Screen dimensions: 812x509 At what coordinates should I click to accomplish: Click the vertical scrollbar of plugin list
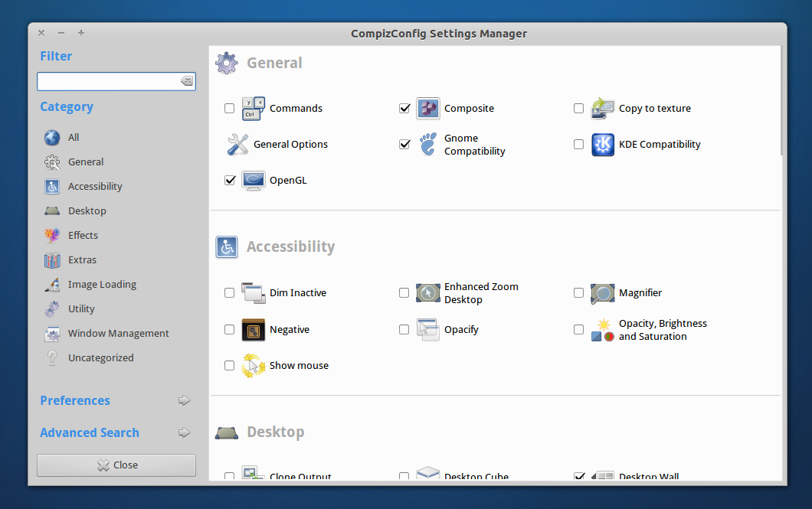pyautogui.click(x=782, y=100)
